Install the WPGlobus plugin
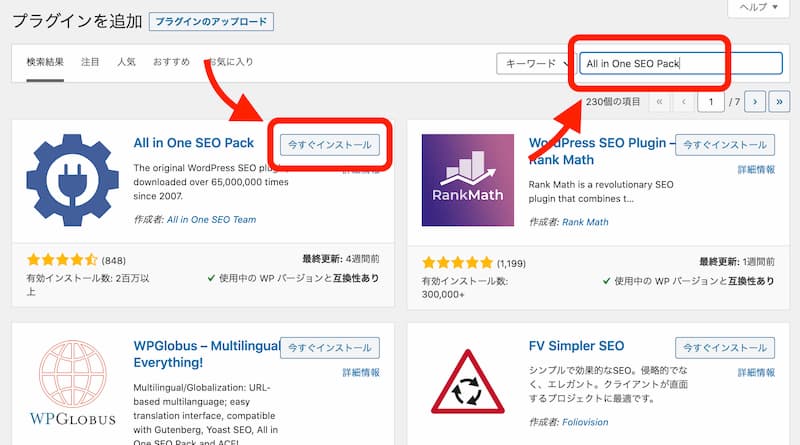Screen dimensions: 800x445 [330, 348]
